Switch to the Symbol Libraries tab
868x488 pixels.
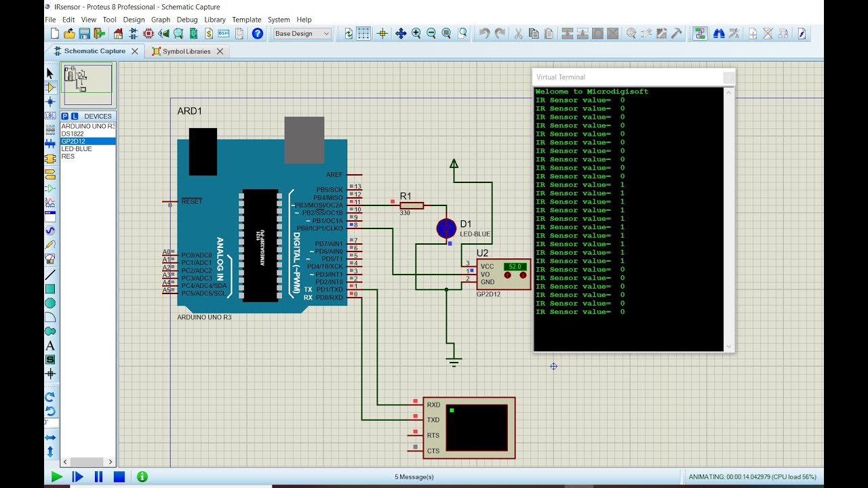click(186, 51)
